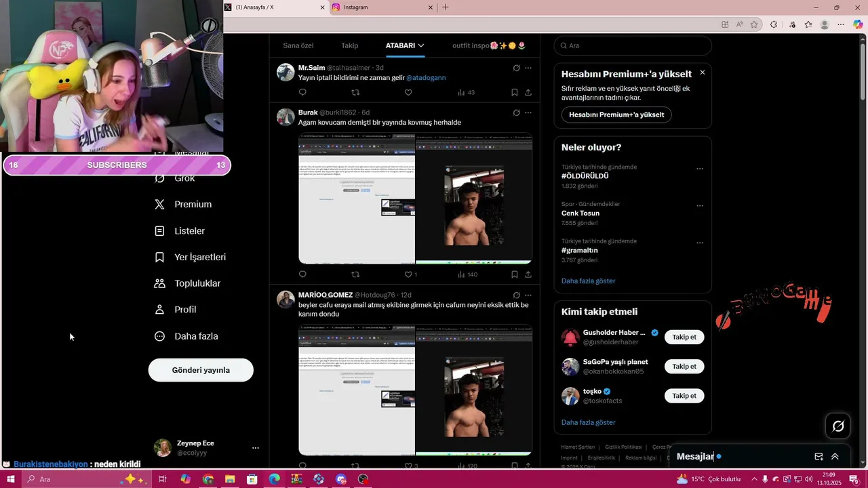Open a new browser tab
Screen dimensions: 868x488
click(446, 7)
